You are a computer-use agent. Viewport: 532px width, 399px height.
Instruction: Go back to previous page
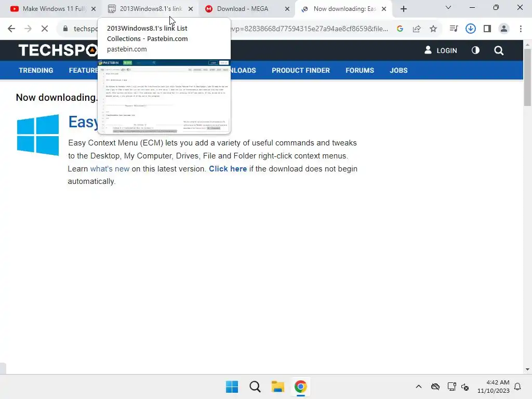click(x=11, y=29)
